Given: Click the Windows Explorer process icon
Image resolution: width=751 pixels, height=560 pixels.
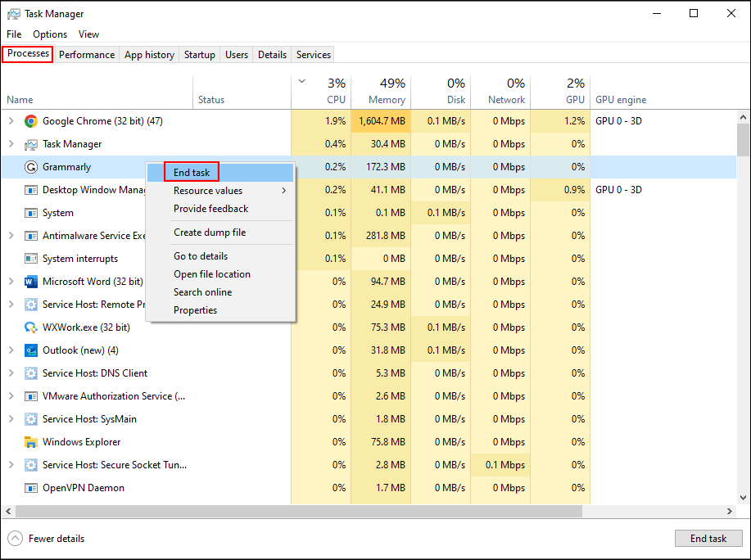Looking at the screenshot, I should click(30, 441).
